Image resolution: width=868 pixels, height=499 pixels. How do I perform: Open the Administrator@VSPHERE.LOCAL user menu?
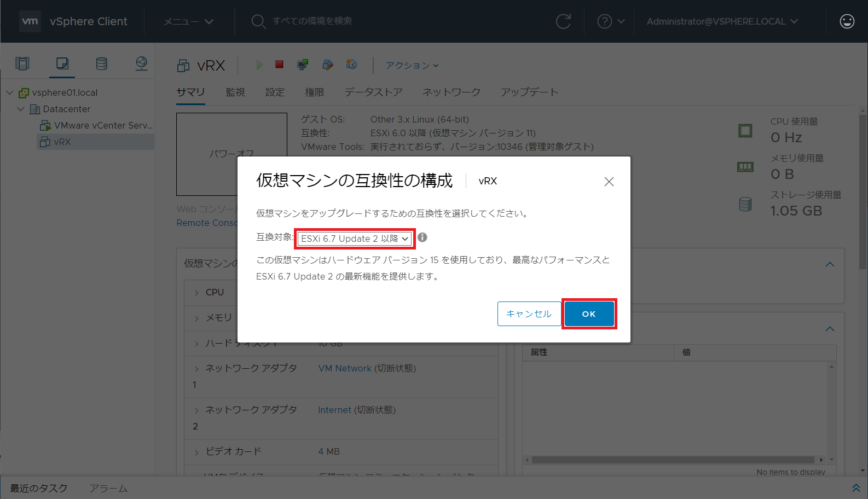pos(722,21)
